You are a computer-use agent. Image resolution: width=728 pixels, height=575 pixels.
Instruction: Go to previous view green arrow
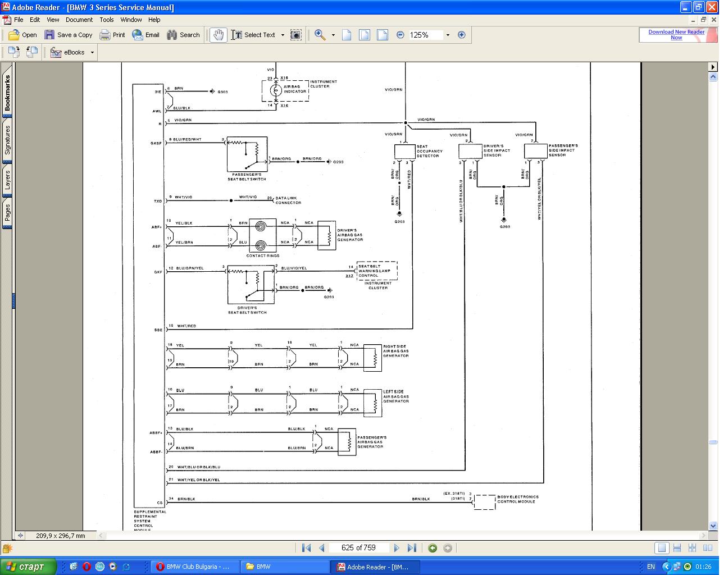pyautogui.click(x=433, y=548)
